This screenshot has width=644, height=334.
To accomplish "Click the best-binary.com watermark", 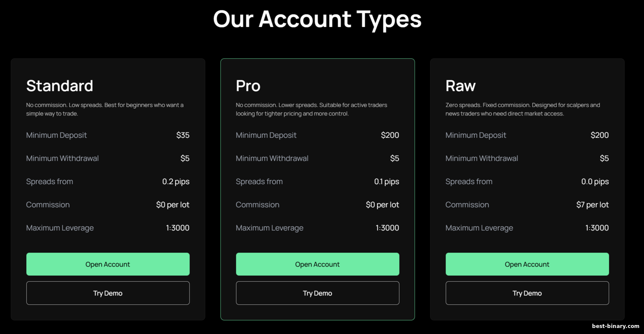I will tap(615, 326).
